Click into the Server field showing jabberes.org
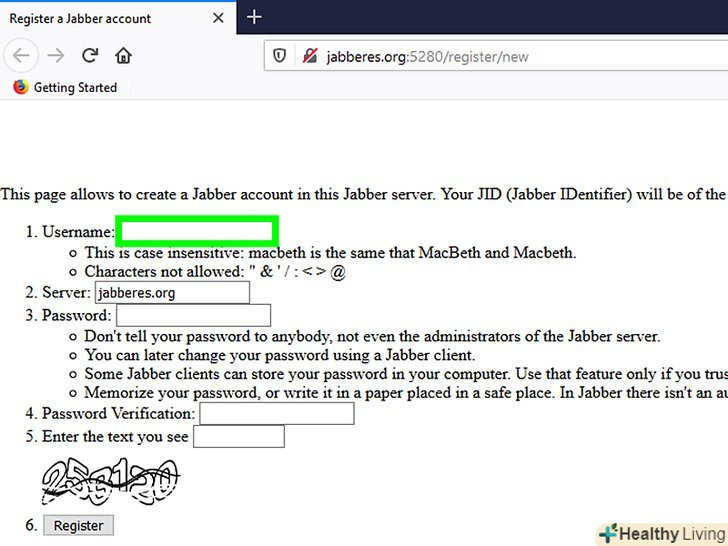 [x=172, y=292]
